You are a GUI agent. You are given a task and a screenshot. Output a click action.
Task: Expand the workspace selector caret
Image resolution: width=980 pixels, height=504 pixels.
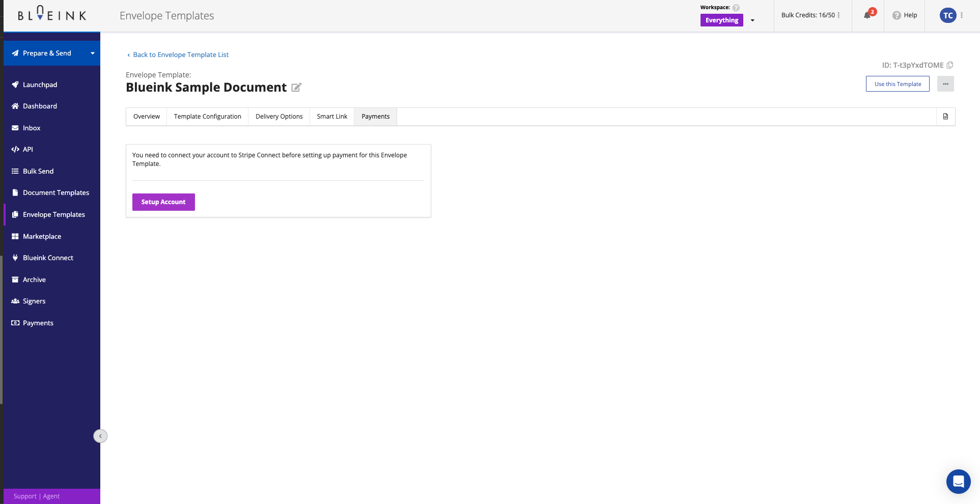tap(752, 20)
